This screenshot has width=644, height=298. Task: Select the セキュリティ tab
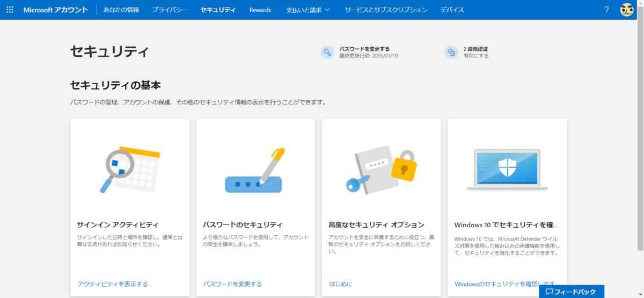(218, 10)
